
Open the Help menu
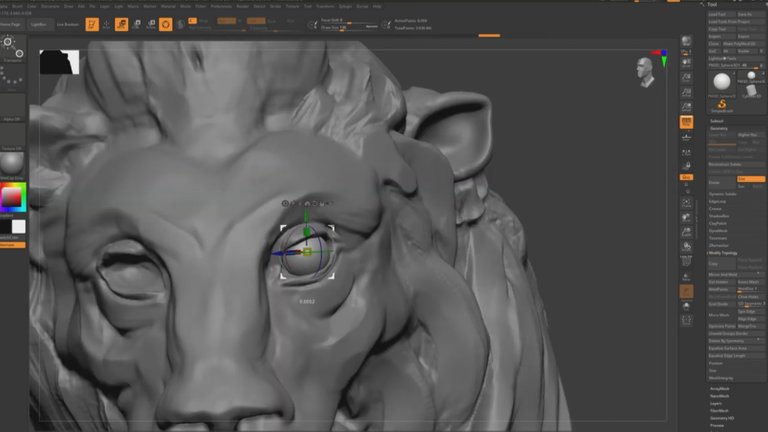click(377, 6)
